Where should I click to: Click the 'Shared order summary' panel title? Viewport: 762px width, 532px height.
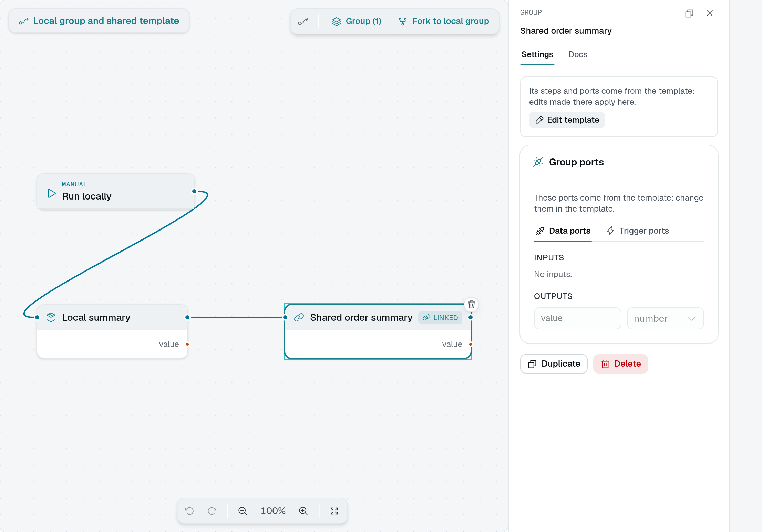[x=566, y=31]
